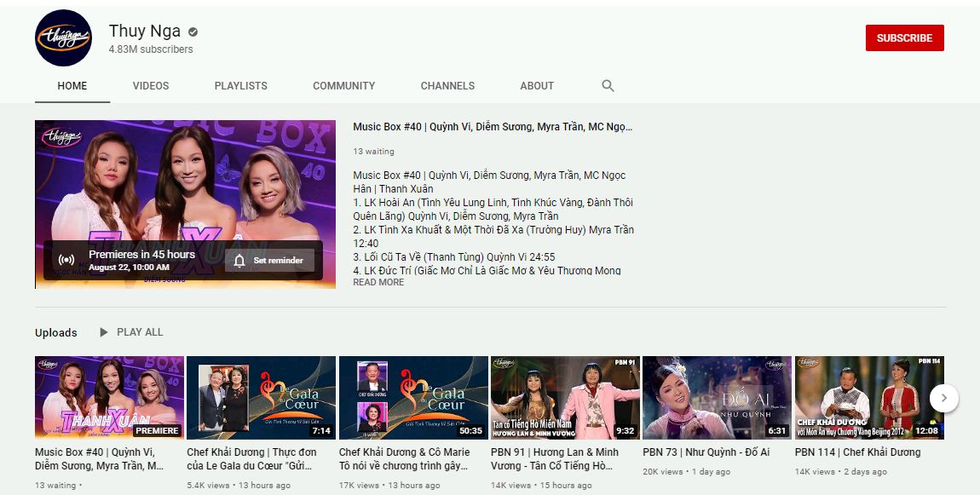Image resolution: width=980 pixels, height=495 pixels.
Task: Expand description with READ MORE
Action: point(378,282)
